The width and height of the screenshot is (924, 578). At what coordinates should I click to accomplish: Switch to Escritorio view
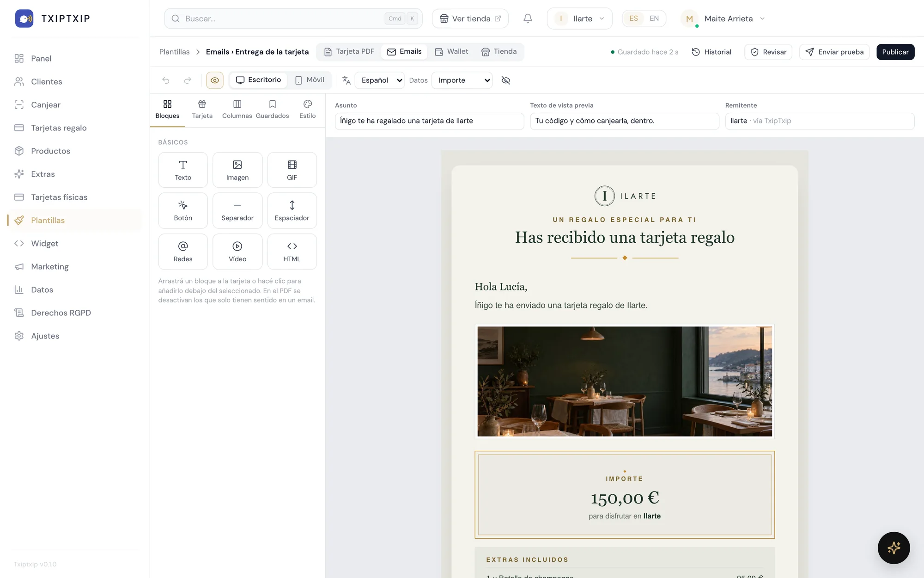coord(259,80)
